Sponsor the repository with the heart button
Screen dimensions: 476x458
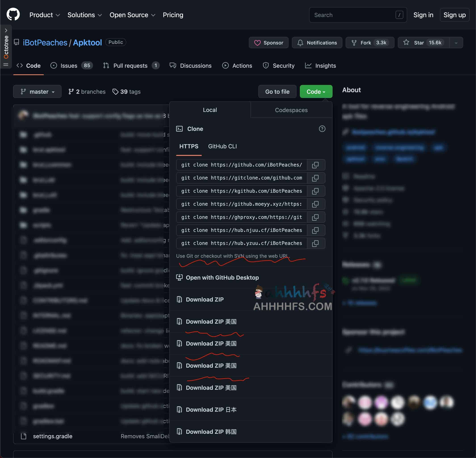268,42
